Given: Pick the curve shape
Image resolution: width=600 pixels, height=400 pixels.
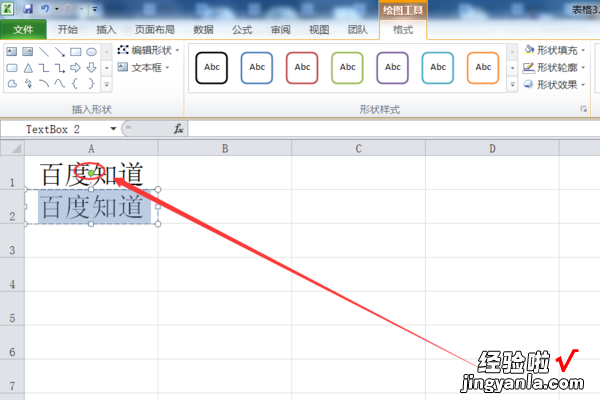Looking at the screenshot, I should click(60, 83).
